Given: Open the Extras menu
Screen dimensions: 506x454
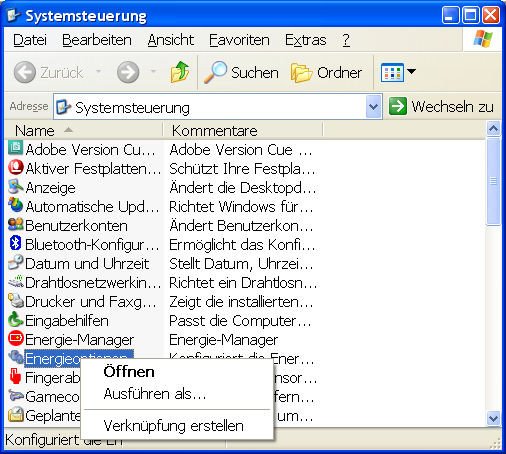Looking at the screenshot, I should click(x=306, y=40).
